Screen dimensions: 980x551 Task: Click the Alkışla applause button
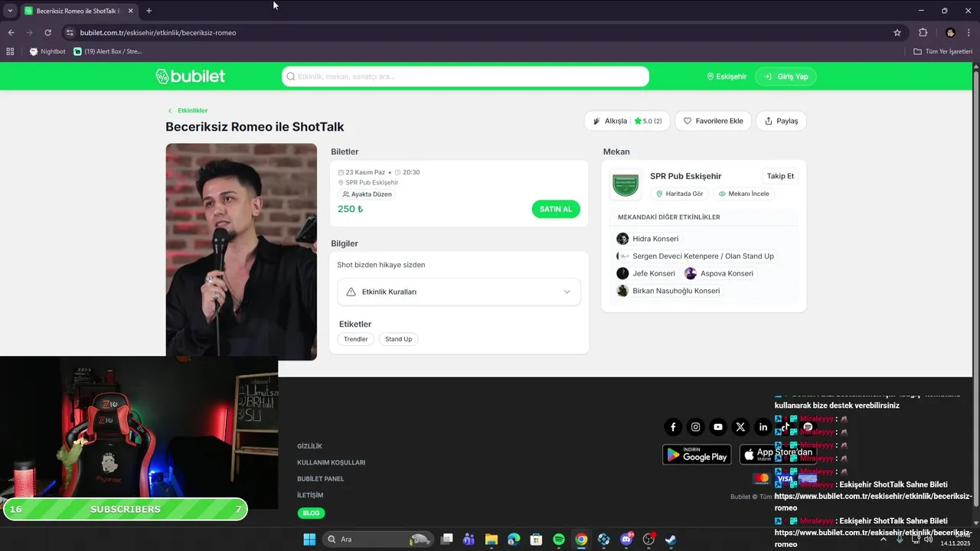(x=609, y=121)
